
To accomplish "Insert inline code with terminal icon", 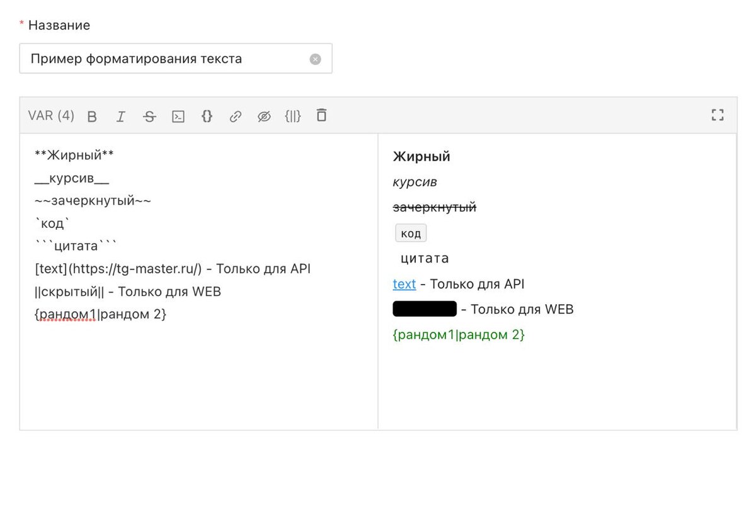I will click(178, 116).
